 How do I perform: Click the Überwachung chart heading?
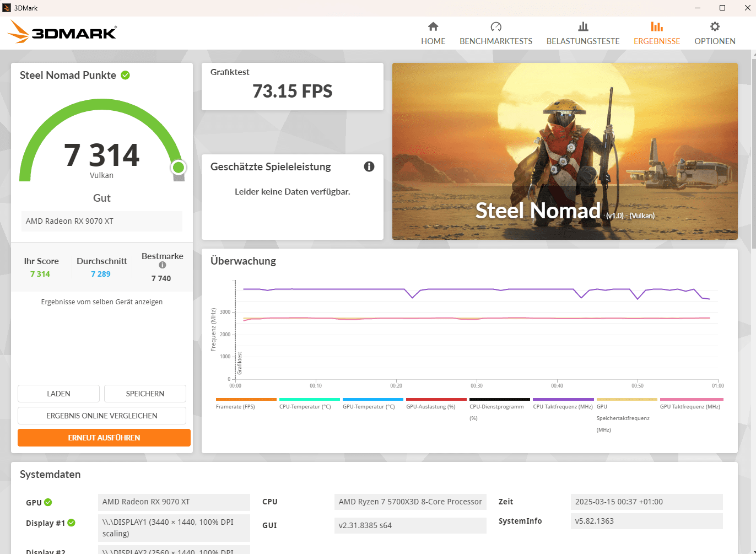coord(243,261)
